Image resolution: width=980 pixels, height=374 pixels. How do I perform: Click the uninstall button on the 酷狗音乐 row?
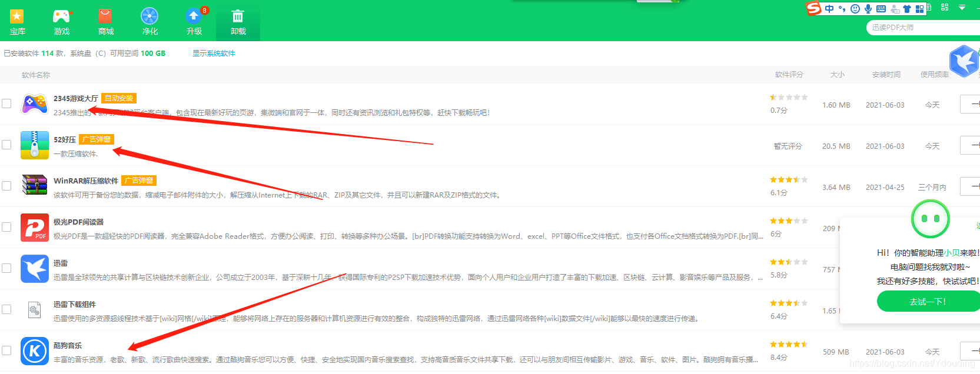coord(970,351)
